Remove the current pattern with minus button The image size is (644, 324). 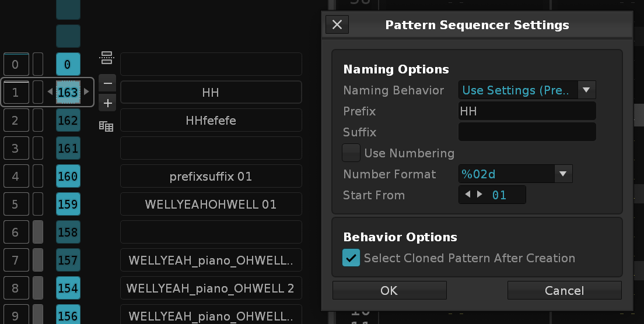(107, 83)
